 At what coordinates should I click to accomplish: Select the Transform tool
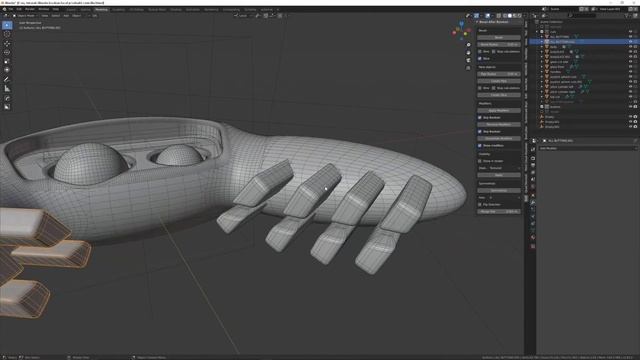(x=7, y=70)
